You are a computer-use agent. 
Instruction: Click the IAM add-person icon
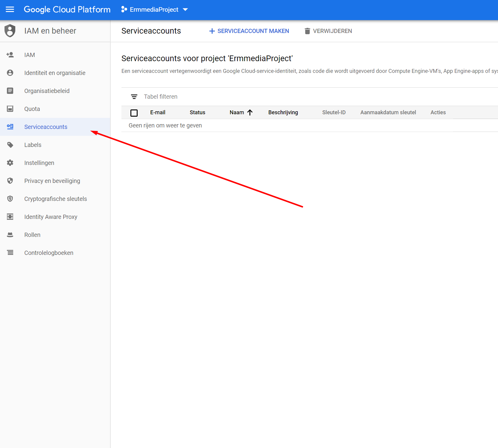[10, 55]
